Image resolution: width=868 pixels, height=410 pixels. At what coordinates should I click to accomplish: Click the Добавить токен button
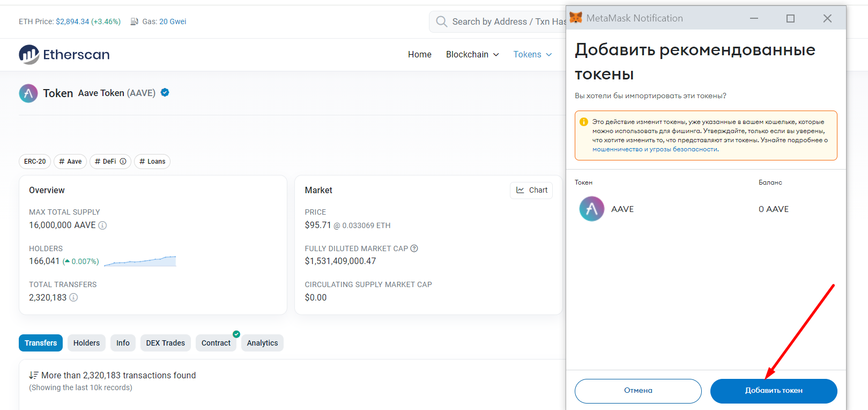point(774,391)
